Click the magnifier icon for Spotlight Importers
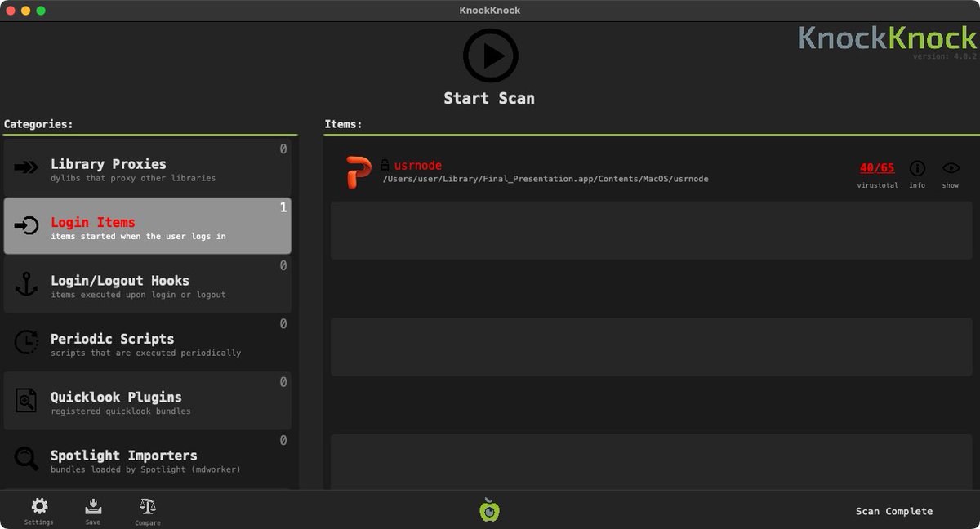980x529 pixels. [26, 460]
